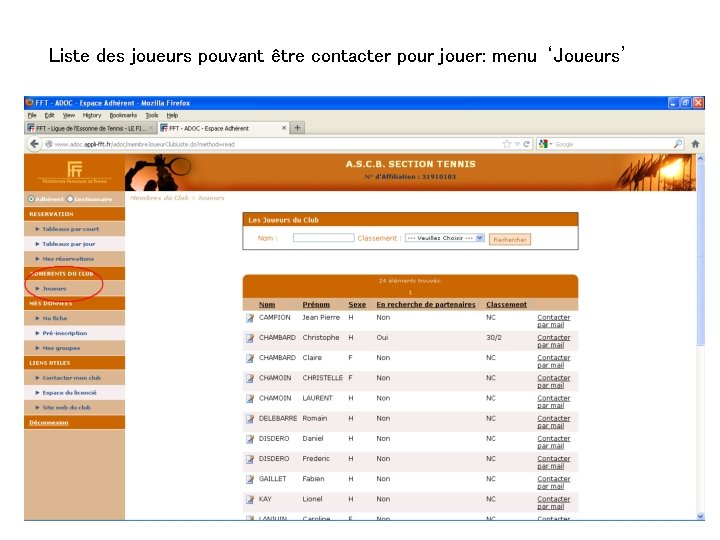Open a new tab with plus button
This screenshot has height=540, width=720.
(297, 128)
